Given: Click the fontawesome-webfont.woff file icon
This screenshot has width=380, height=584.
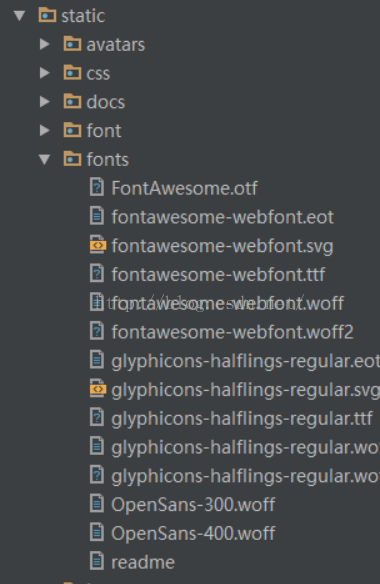Looking at the screenshot, I should [x=97, y=302].
